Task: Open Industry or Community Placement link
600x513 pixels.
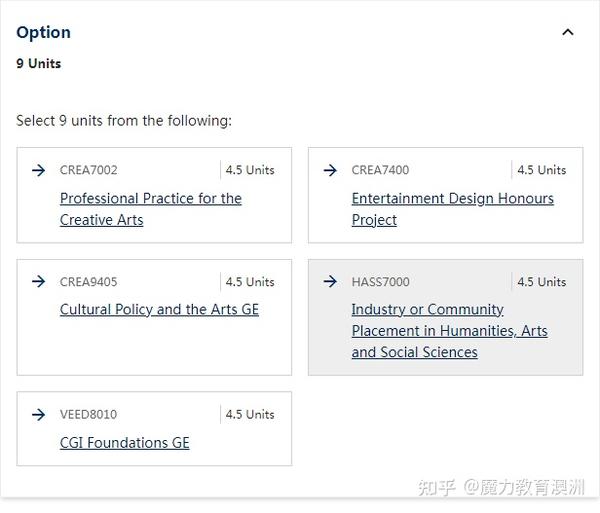Action: coord(450,331)
